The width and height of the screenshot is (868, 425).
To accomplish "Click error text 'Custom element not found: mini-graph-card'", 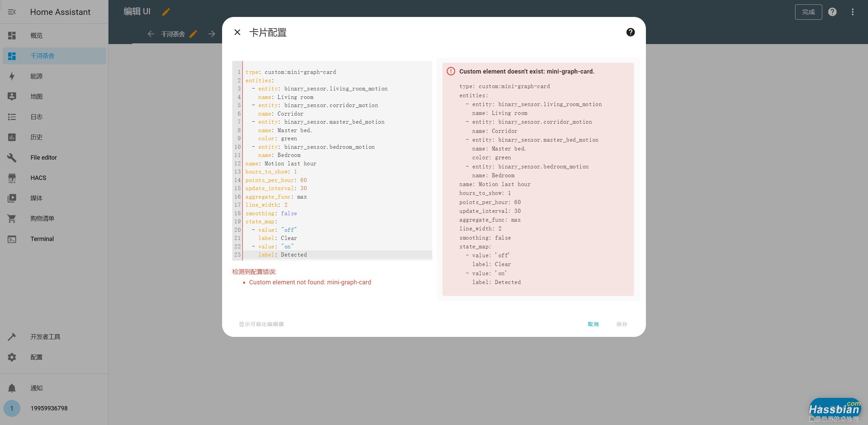I will [310, 282].
